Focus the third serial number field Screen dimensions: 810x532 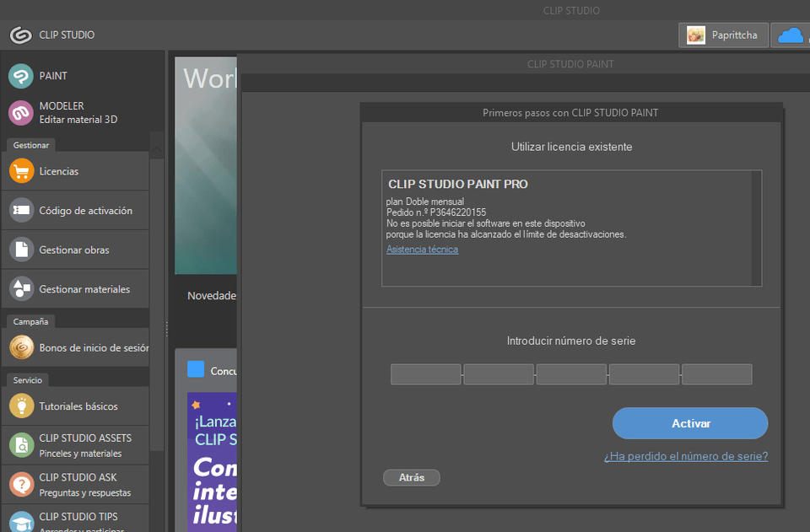click(x=571, y=374)
